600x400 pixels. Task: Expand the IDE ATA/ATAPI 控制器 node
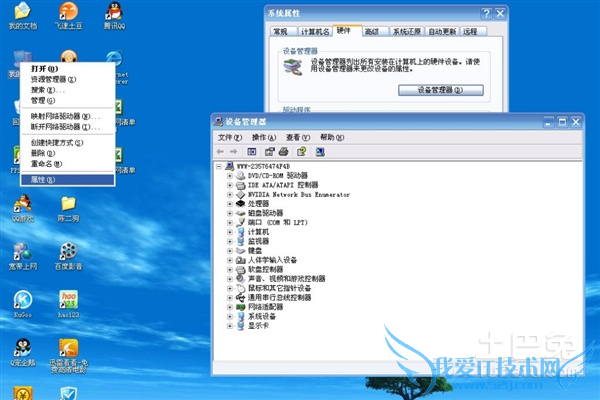tap(230, 185)
